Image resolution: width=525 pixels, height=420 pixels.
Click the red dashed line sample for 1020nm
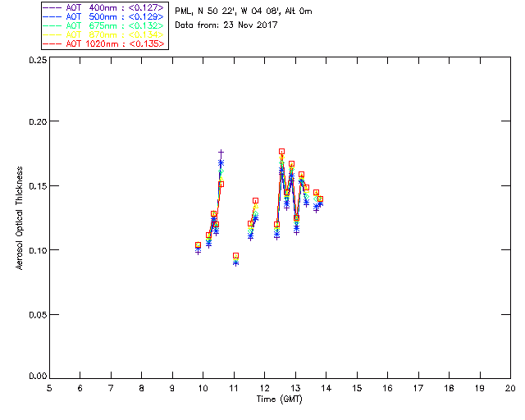coord(52,43)
